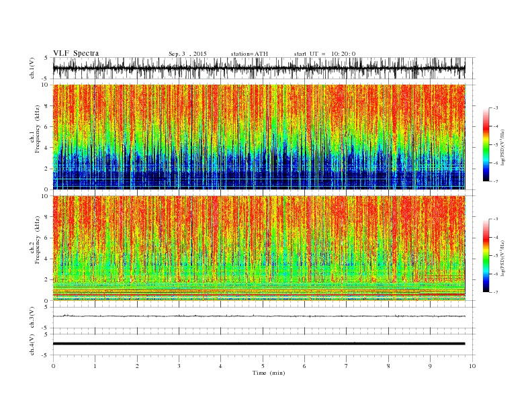The width and height of the screenshot is (532, 411).
Task: Click the "6" kHz tick on ch.2 frequency axis
Action: tap(47, 238)
